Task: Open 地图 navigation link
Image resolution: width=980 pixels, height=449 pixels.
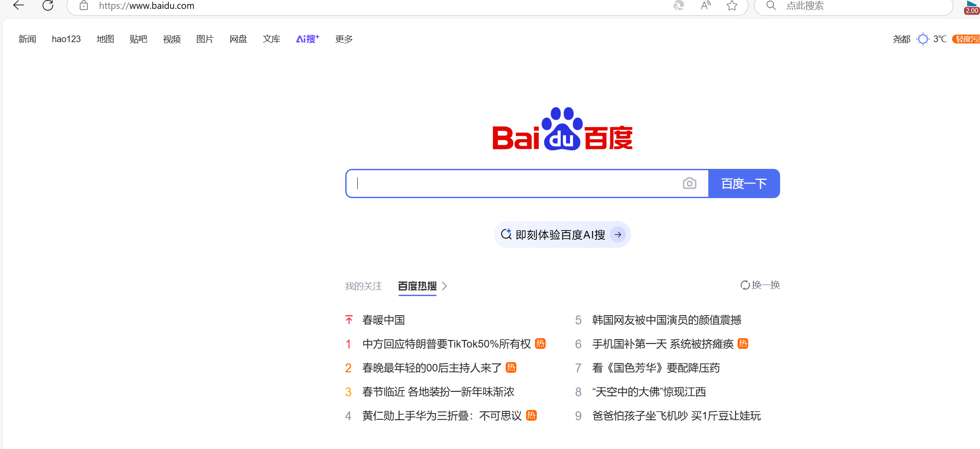Action: point(105,39)
